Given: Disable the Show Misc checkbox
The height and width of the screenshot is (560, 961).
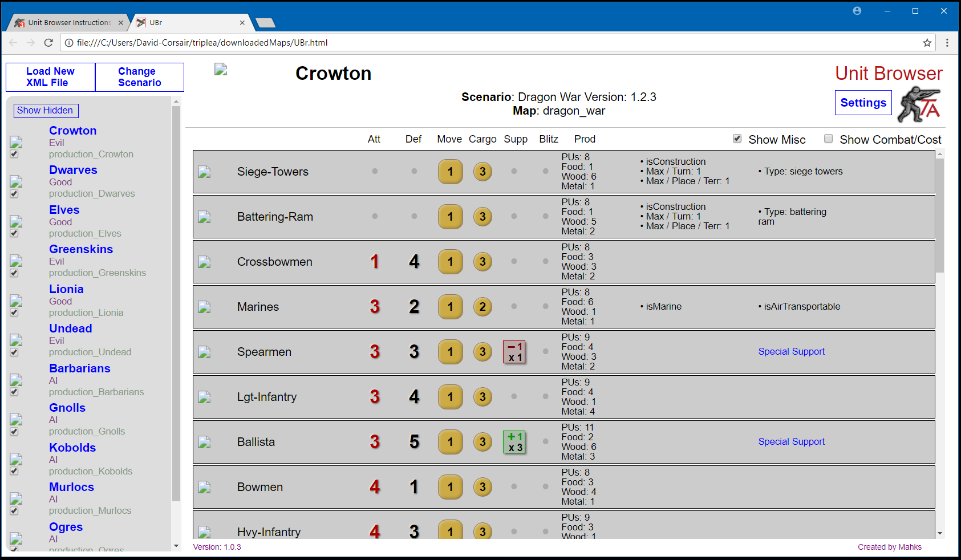Looking at the screenshot, I should click(737, 139).
